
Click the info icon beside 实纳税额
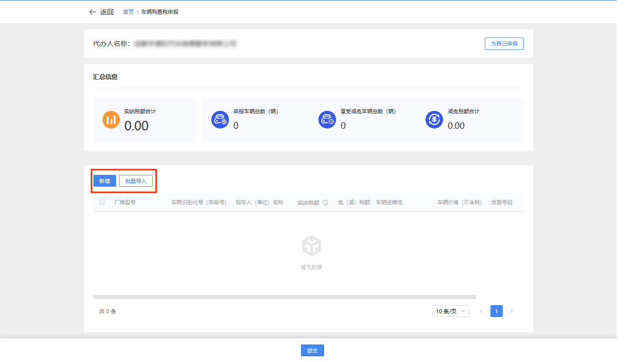click(x=326, y=202)
